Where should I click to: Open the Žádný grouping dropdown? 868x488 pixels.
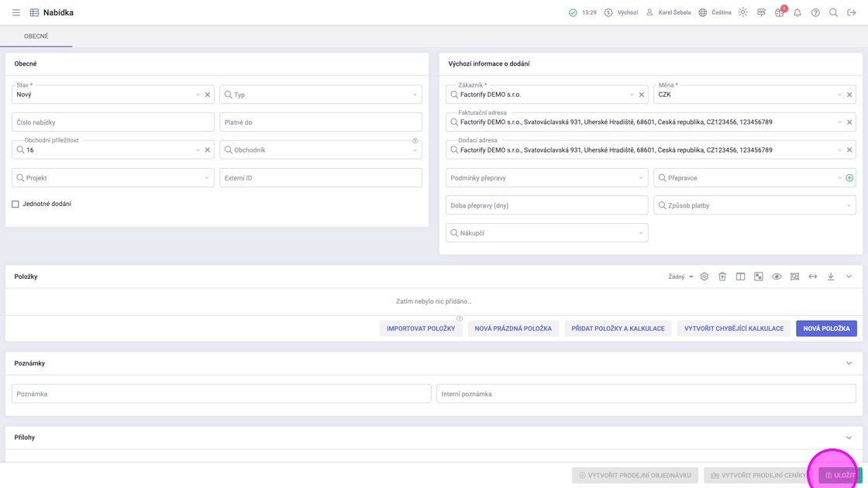tap(680, 277)
